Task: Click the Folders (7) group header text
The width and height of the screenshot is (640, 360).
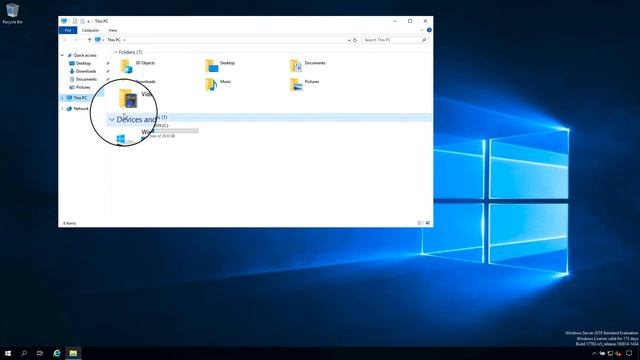Action: click(130, 52)
